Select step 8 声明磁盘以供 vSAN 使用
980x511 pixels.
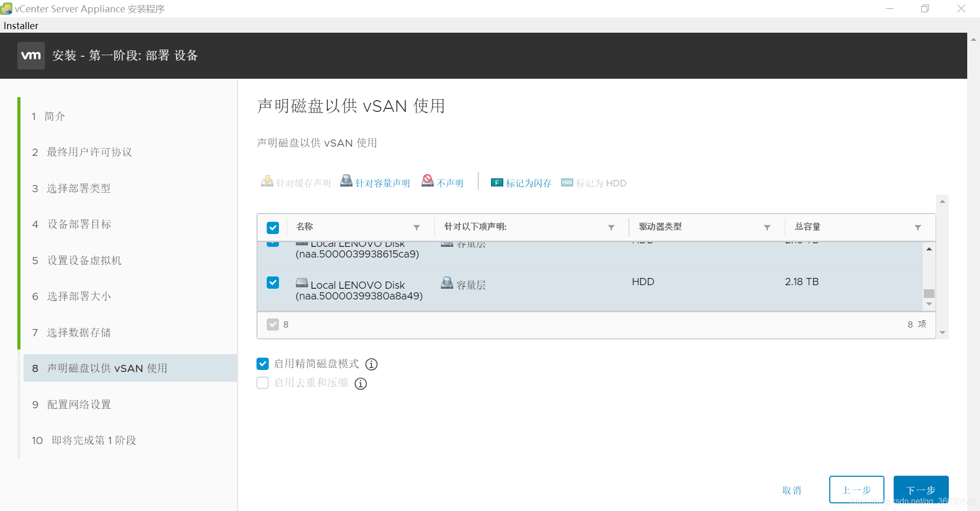point(130,368)
